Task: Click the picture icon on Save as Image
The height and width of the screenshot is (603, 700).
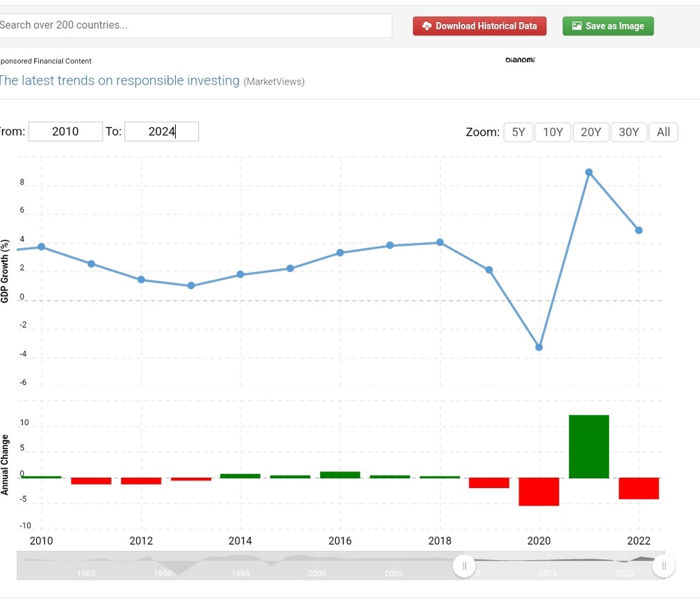Action: click(577, 25)
